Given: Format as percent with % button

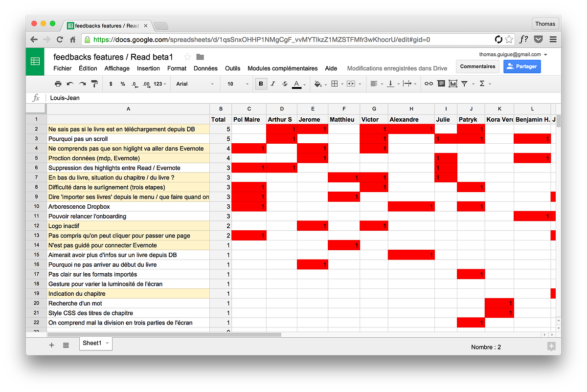Looking at the screenshot, I should [123, 84].
